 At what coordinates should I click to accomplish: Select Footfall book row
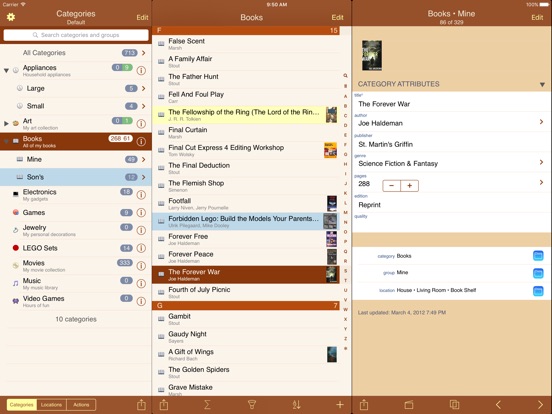pyautogui.click(x=246, y=203)
